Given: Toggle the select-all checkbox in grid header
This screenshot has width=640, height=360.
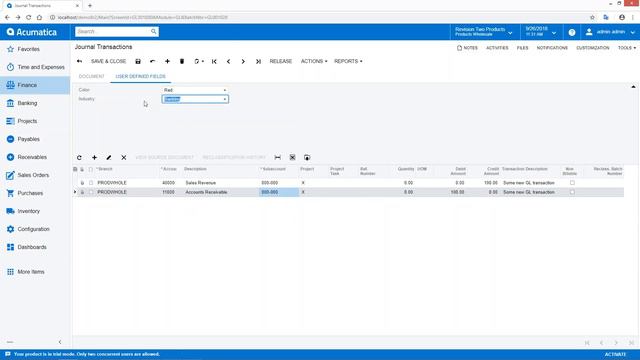Looking at the screenshot, I should pyautogui.click(x=91, y=169).
